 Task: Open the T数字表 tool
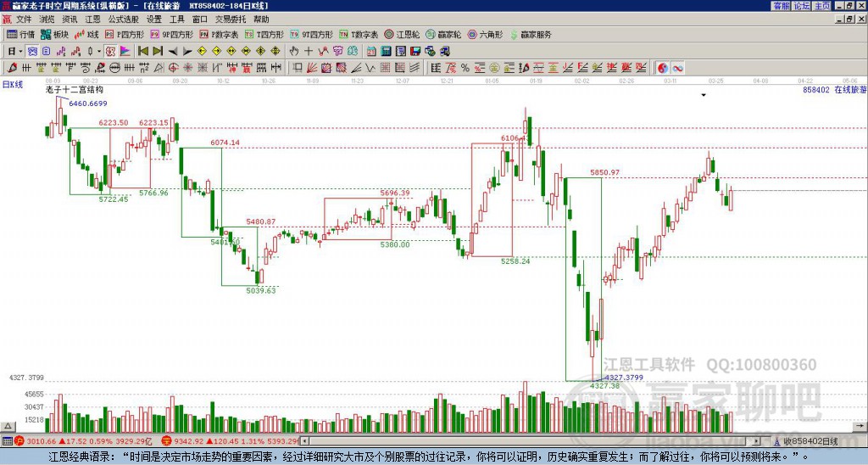(x=359, y=34)
